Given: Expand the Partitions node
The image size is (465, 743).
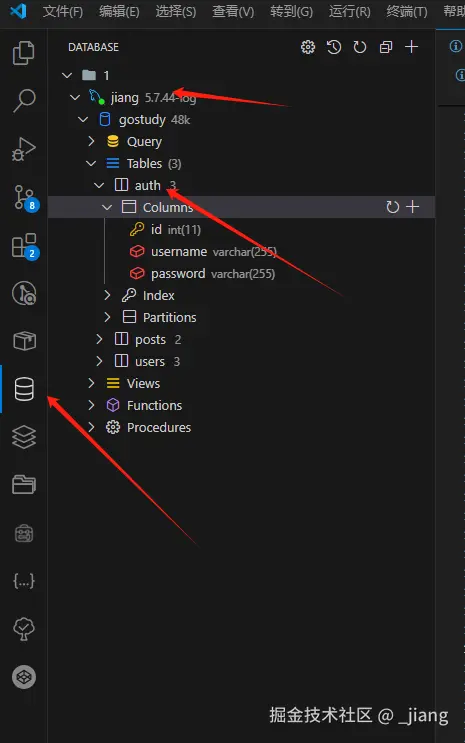Looking at the screenshot, I should (107, 317).
